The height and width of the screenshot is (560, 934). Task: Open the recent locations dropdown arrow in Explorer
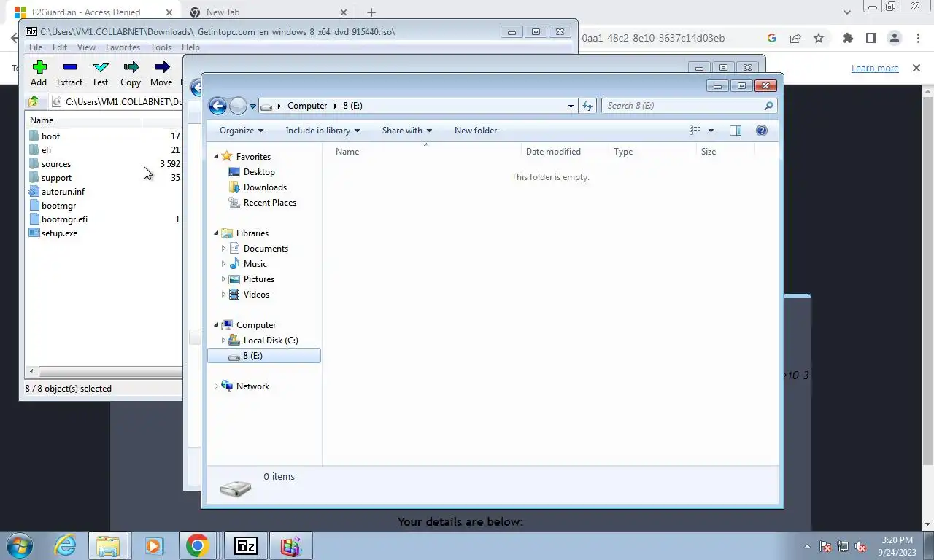(252, 106)
